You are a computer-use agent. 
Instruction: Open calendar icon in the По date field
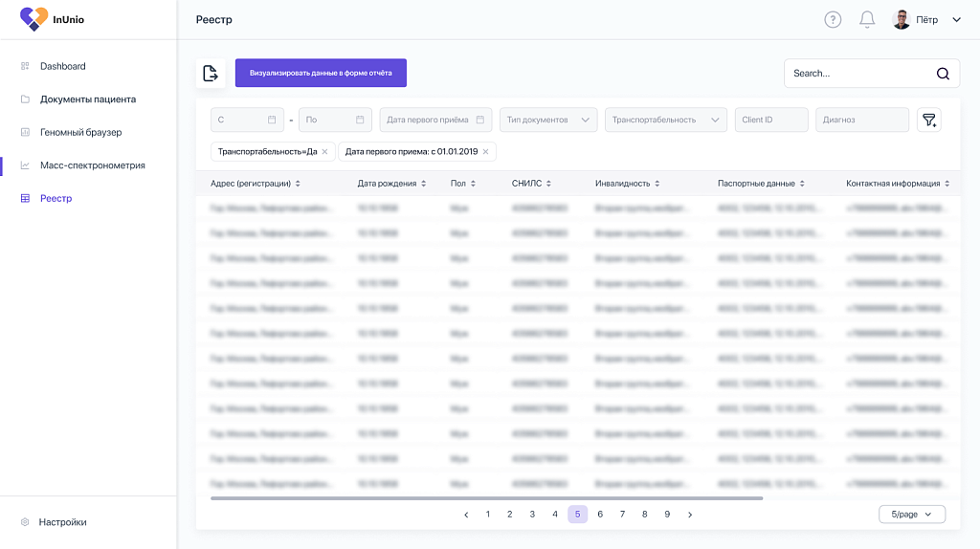[x=360, y=120]
